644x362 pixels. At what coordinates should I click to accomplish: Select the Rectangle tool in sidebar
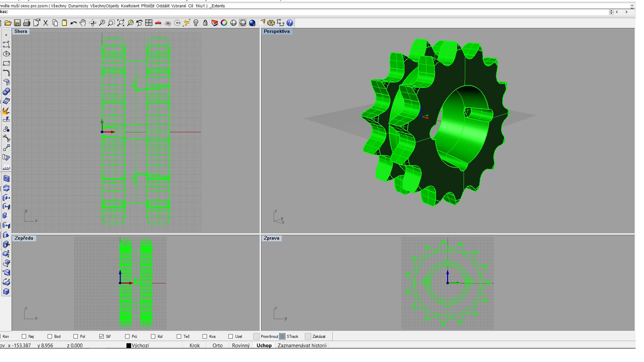[6, 63]
